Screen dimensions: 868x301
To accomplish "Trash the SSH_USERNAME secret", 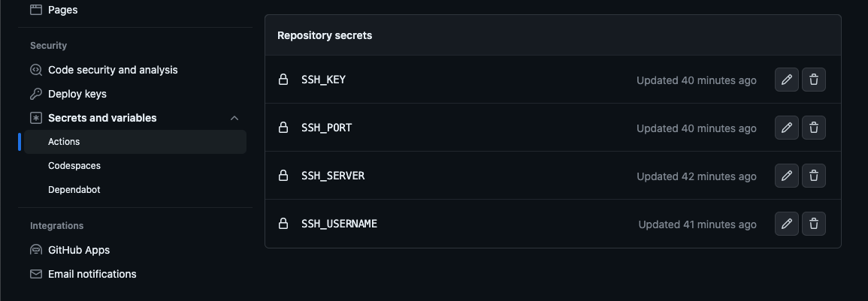I will point(814,224).
